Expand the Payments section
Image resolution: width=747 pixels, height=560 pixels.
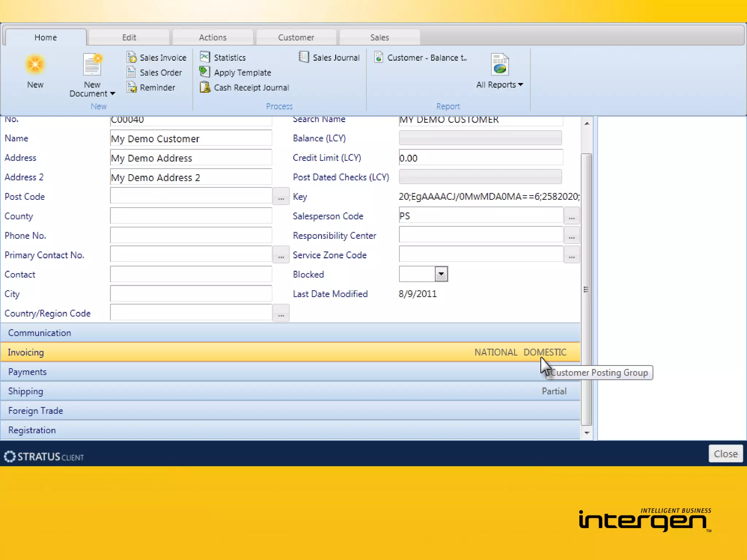pyautogui.click(x=290, y=372)
